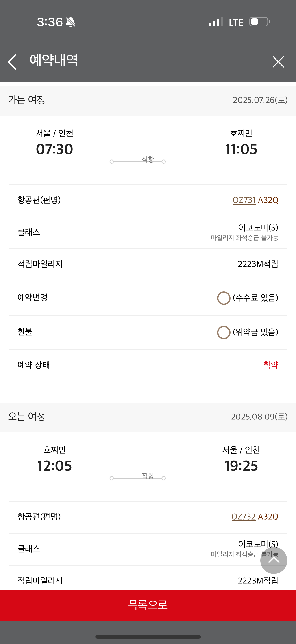Tap the return 직항 route line
Image resolution: width=296 pixels, height=644 pixels.
coord(137,478)
